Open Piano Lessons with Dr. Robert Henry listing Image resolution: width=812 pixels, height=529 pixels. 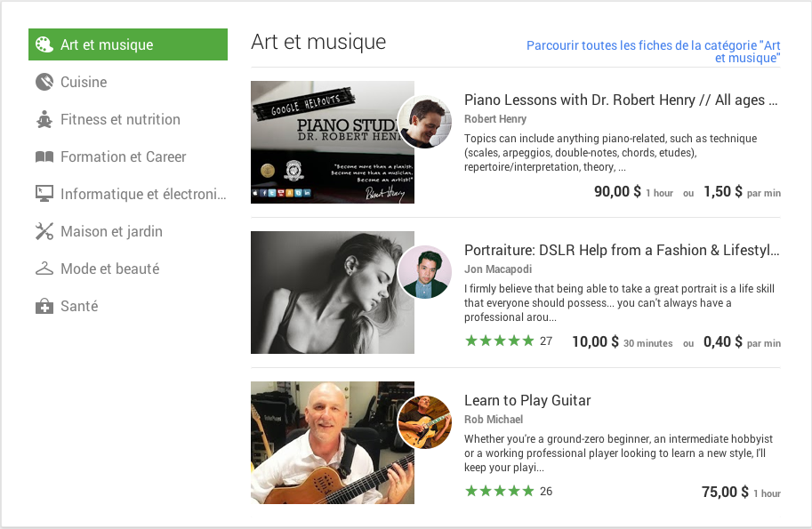tap(621, 100)
